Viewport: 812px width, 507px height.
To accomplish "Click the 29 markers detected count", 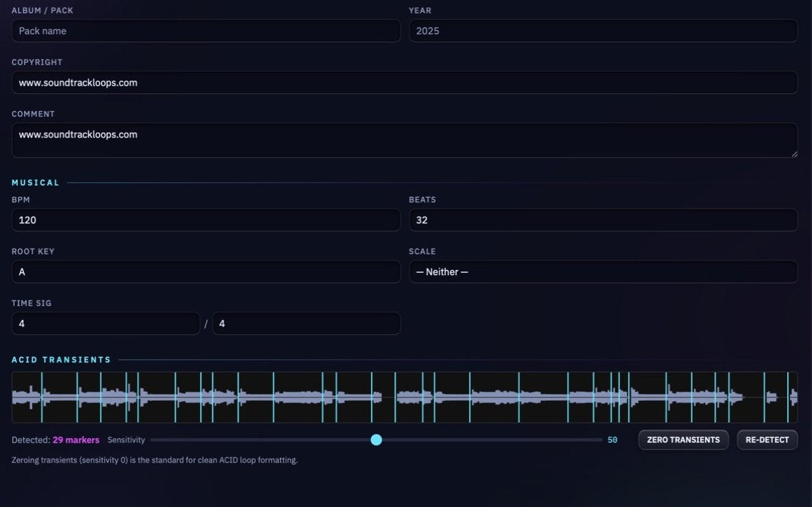I will [x=76, y=440].
